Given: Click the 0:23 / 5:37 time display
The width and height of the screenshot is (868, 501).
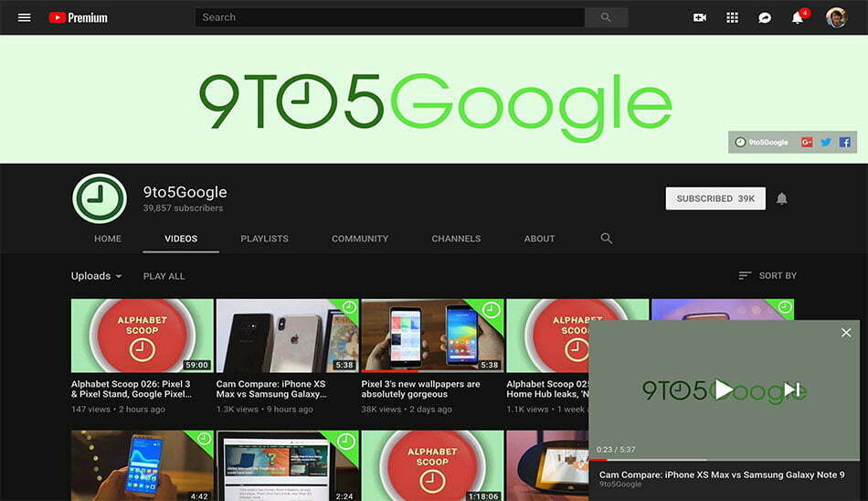Looking at the screenshot, I should coord(616,450).
